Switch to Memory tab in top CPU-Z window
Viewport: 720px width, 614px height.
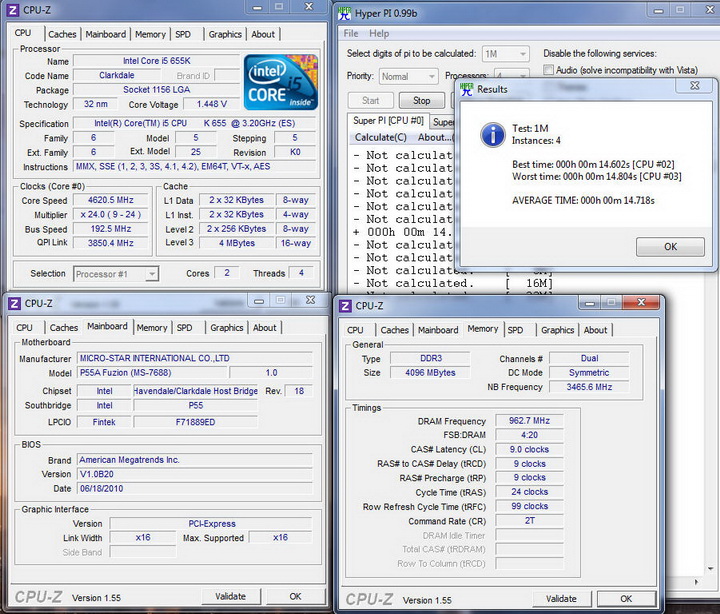tap(150, 34)
